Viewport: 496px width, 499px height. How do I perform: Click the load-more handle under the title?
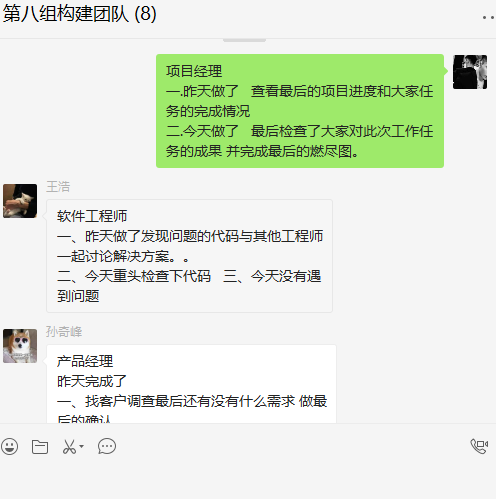click(244, 40)
